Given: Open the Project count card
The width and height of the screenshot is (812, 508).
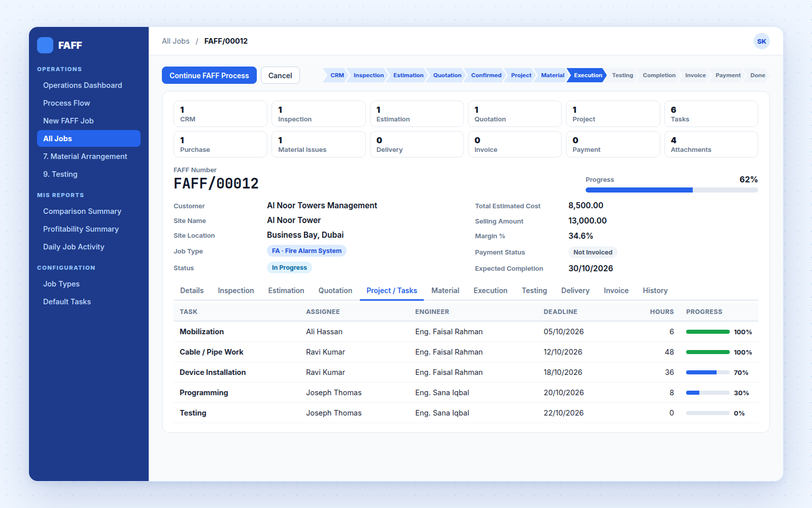Looking at the screenshot, I should 613,114.
